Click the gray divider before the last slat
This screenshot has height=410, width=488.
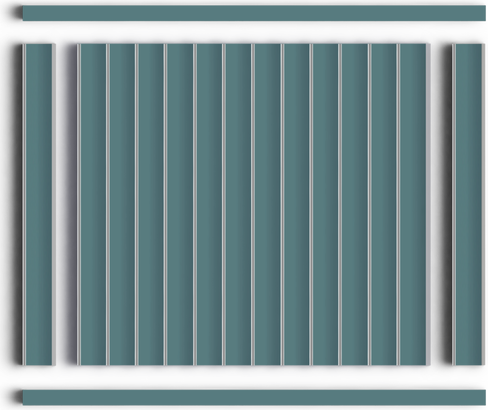point(398,204)
